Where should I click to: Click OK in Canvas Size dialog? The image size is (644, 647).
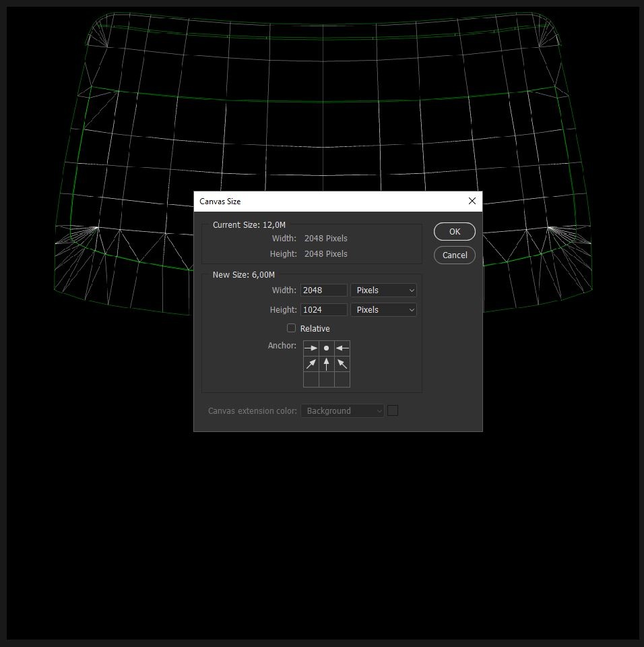[454, 231]
